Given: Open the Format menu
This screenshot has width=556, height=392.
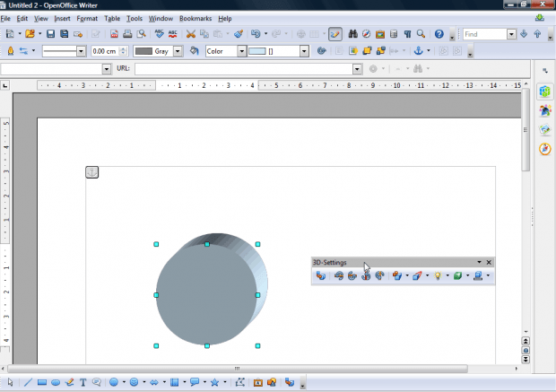Looking at the screenshot, I should (87, 18).
